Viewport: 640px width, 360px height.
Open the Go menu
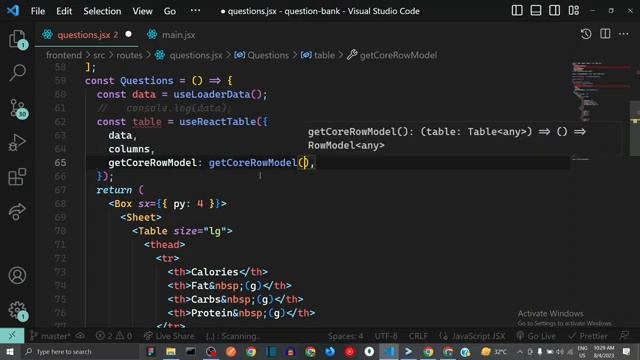(169, 11)
